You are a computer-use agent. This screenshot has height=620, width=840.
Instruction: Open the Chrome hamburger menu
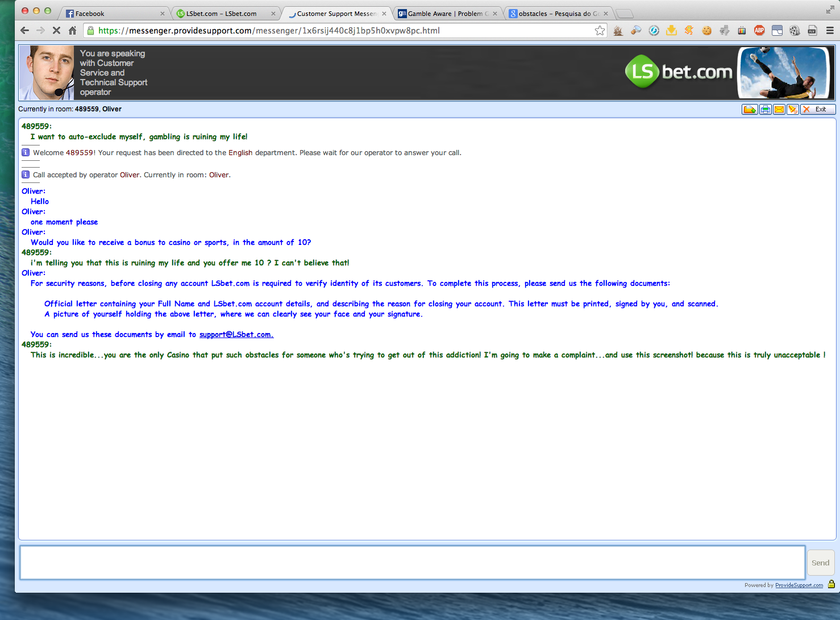[830, 31]
